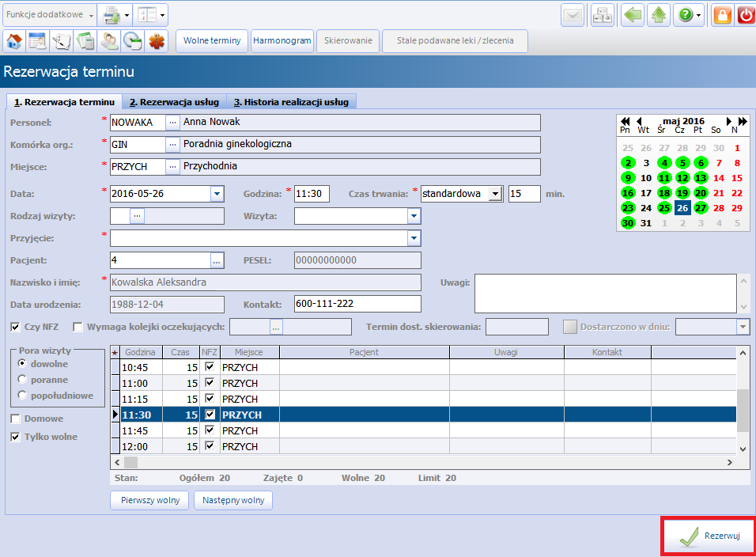Click the keyboard shortcuts keys icon
The height and width of the screenshot is (557, 756).
coord(603,16)
